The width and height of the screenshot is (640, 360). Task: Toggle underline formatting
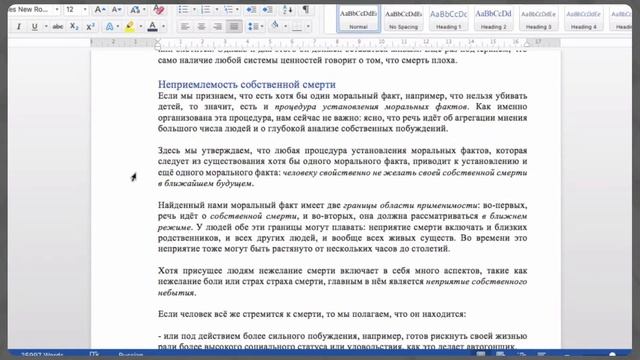coord(35,27)
